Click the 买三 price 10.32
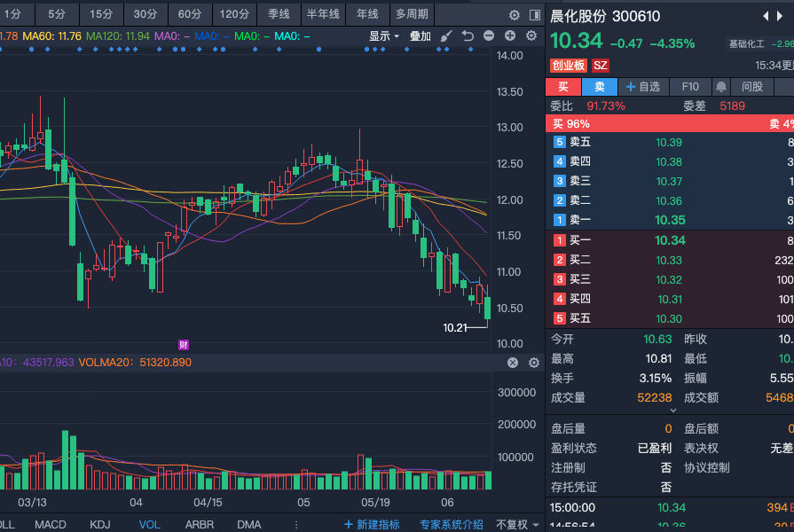The image size is (794, 532). (669, 279)
